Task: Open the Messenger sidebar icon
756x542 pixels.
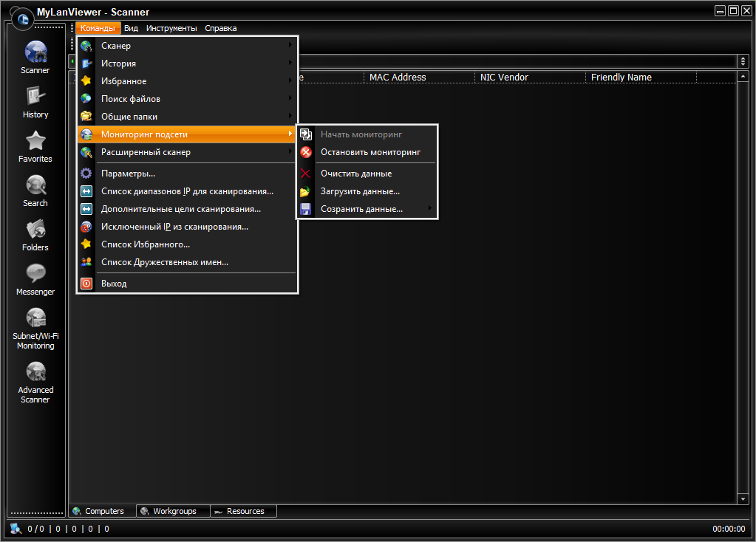Action: pos(35,274)
